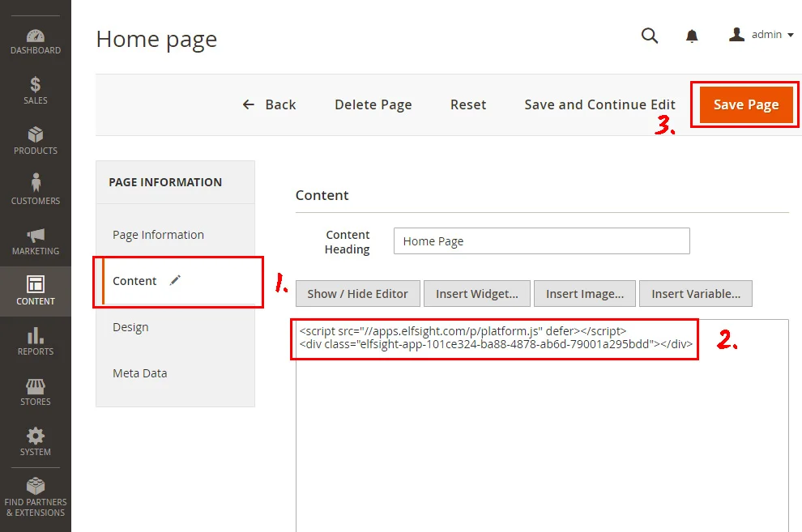
Task: Open the Products box icon
Action: pos(36,134)
